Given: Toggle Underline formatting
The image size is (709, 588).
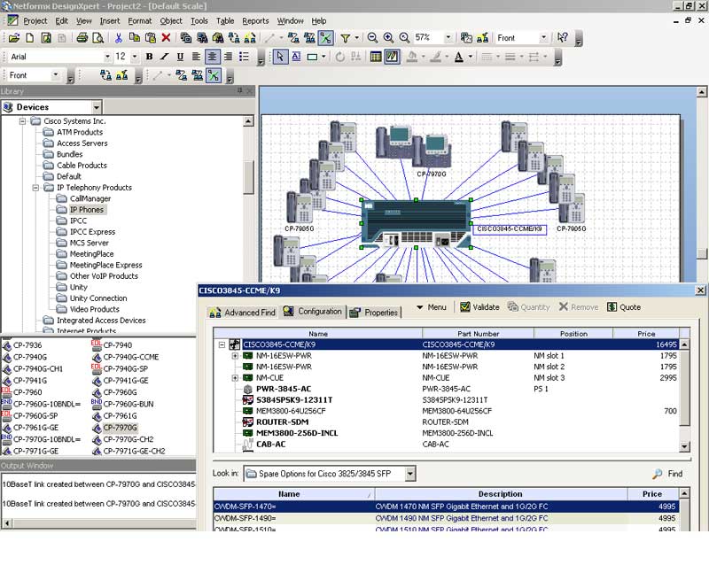Looking at the screenshot, I should click(x=180, y=57).
